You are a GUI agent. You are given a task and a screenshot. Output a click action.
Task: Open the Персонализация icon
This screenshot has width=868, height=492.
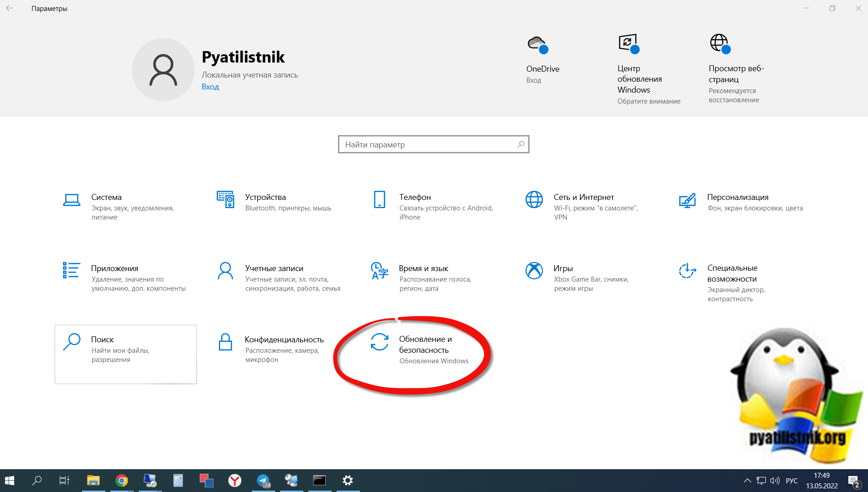pos(687,200)
